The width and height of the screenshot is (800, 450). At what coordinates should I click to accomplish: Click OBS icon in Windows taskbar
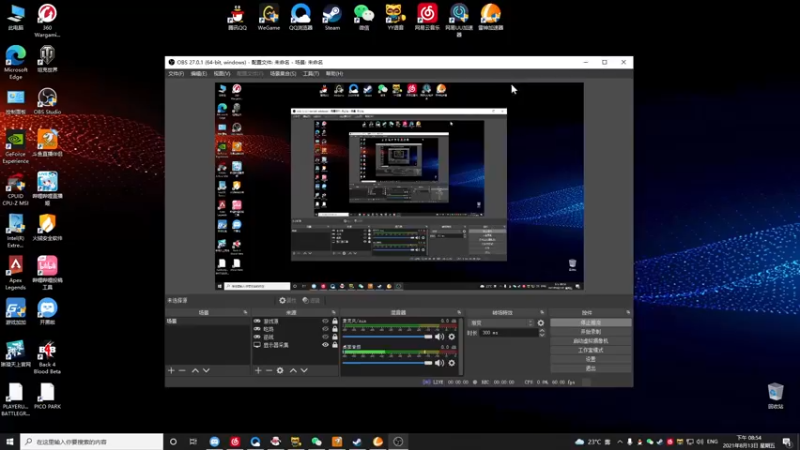pyautogui.click(x=398, y=442)
